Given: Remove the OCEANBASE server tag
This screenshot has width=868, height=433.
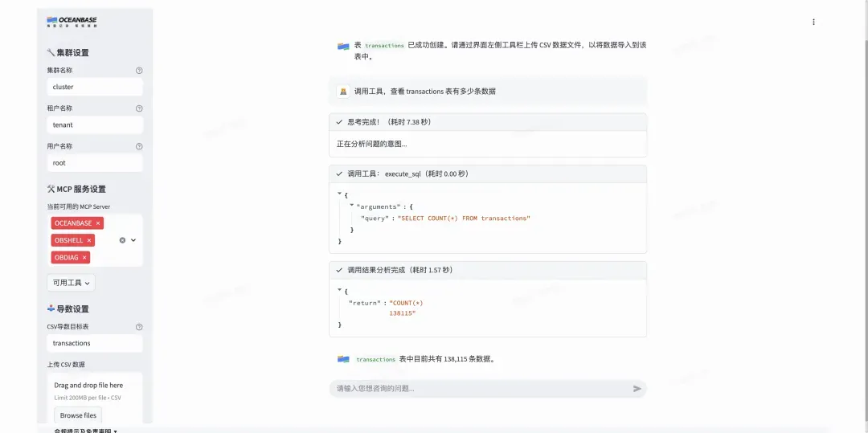Looking at the screenshot, I should click(98, 223).
